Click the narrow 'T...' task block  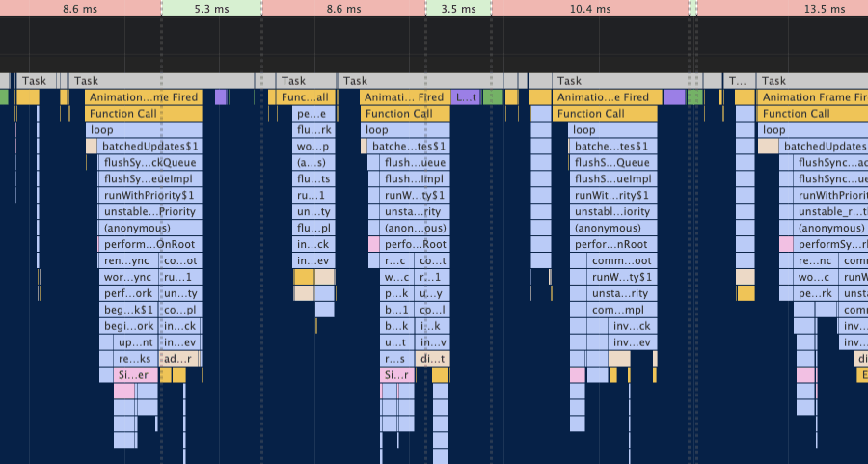click(739, 81)
